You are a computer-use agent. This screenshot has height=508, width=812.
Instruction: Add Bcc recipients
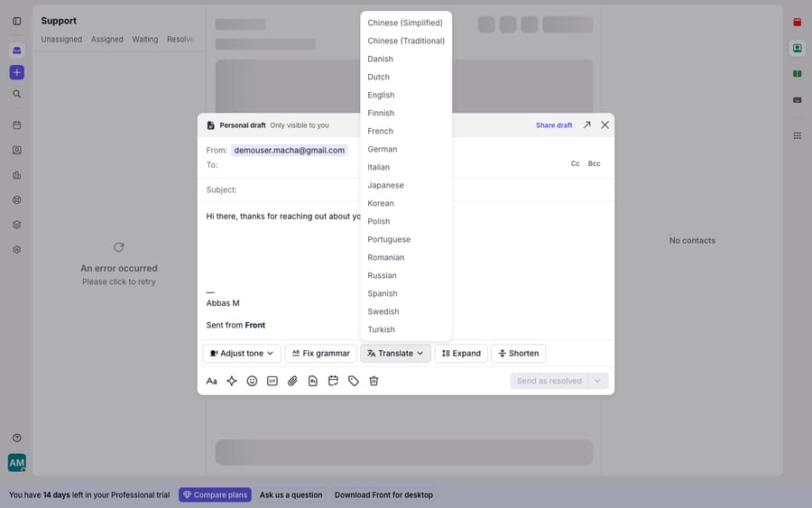[x=594, y=163]
